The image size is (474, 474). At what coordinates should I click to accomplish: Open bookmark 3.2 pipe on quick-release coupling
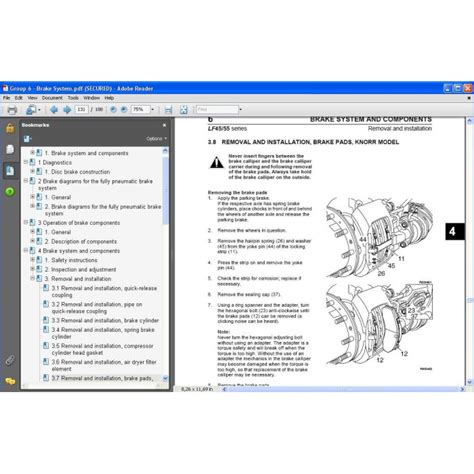[x=97, y=308]
